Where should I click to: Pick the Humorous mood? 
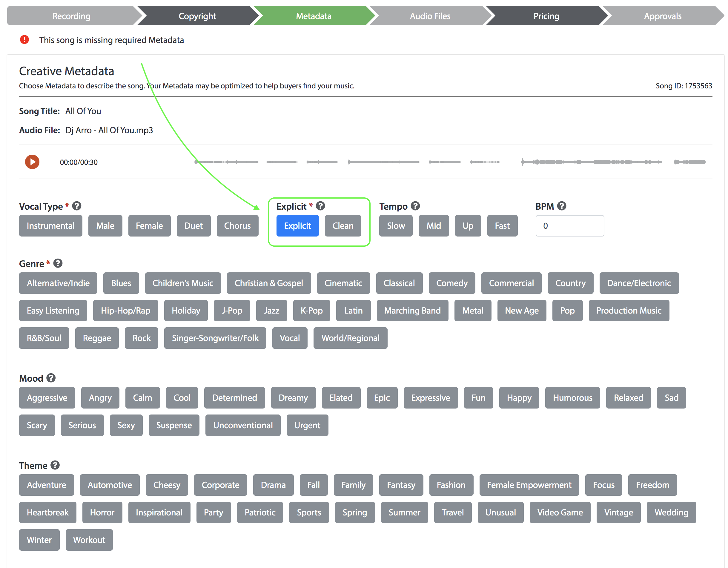(573, 398)
